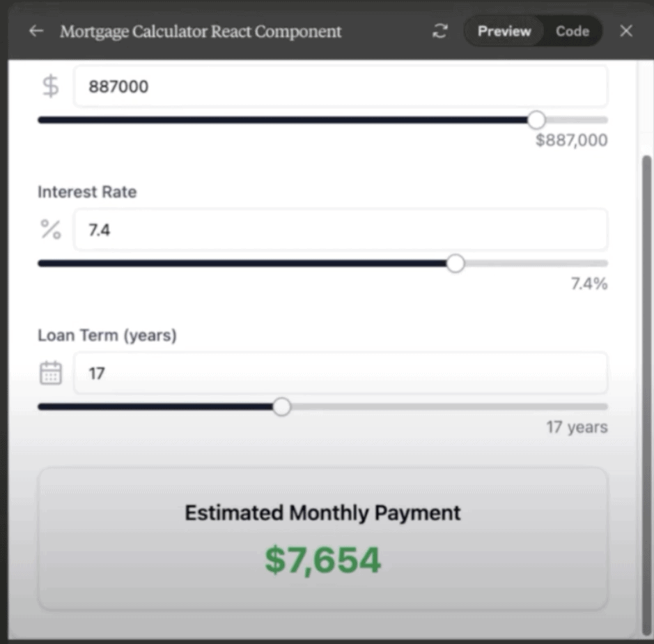Click the percent sign icon
Image resolution: width=654 pixels, height=644 pixels.
pyautogui.click(x=51, y=229)
